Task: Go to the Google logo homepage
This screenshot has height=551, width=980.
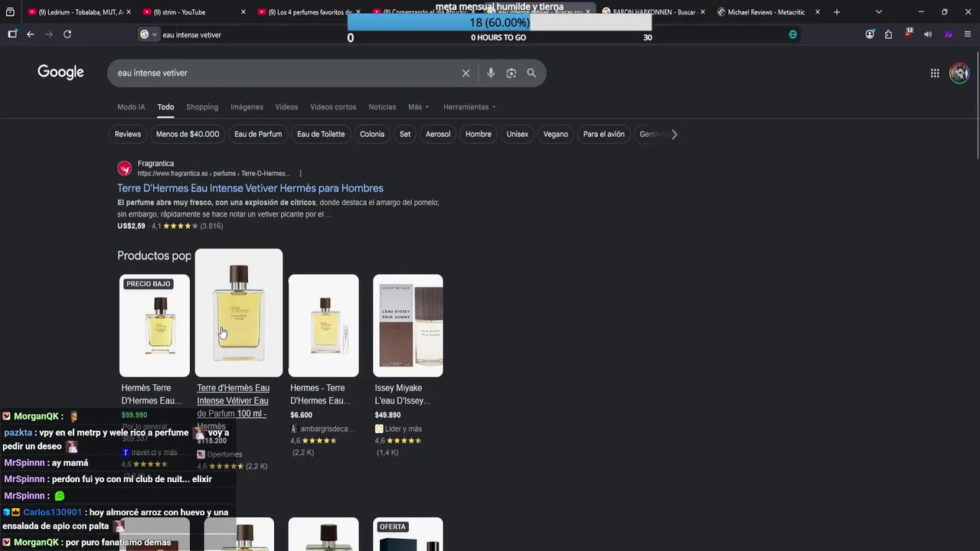Action: pyautogui.click(x=60, y=72)
